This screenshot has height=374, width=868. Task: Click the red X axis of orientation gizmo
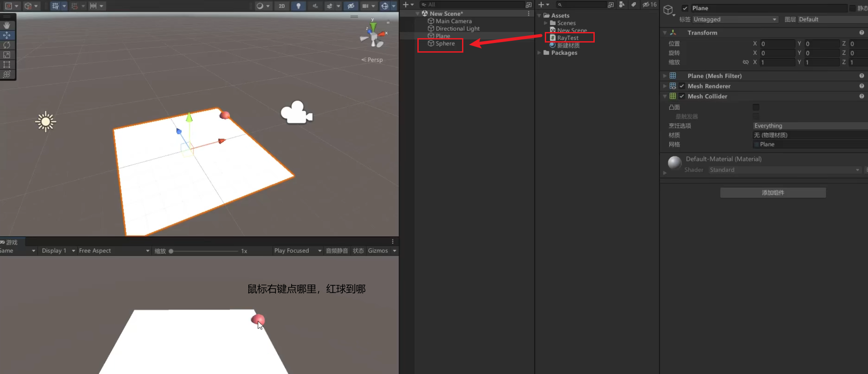pos(382,33)
